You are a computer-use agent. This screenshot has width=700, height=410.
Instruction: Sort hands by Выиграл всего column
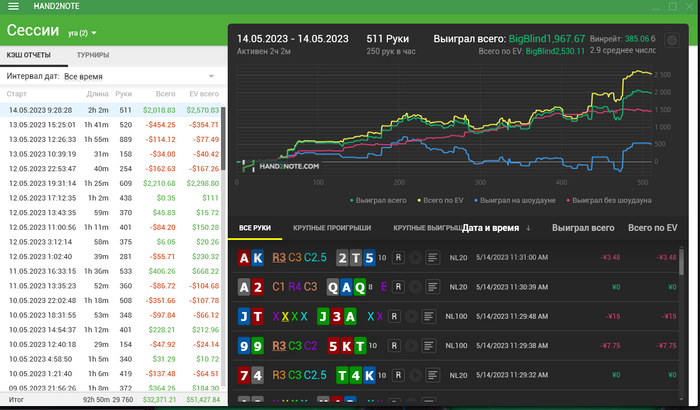point(583,228)
